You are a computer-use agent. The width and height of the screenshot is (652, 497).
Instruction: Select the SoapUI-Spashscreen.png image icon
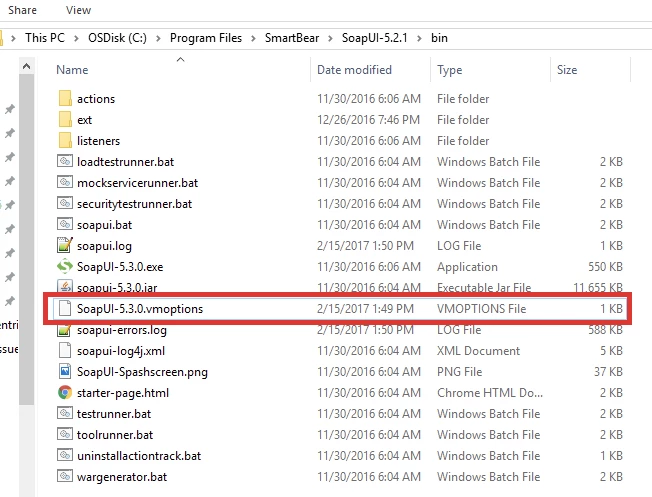coord(65,371)
